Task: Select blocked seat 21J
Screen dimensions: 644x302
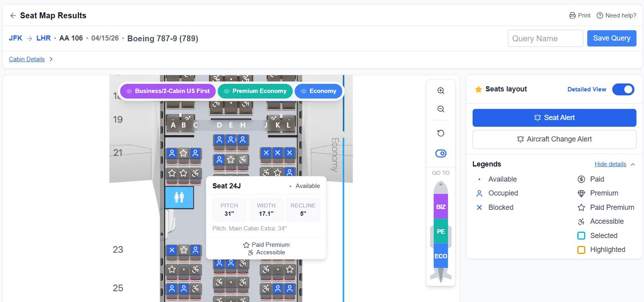Action: pos(266,153)
